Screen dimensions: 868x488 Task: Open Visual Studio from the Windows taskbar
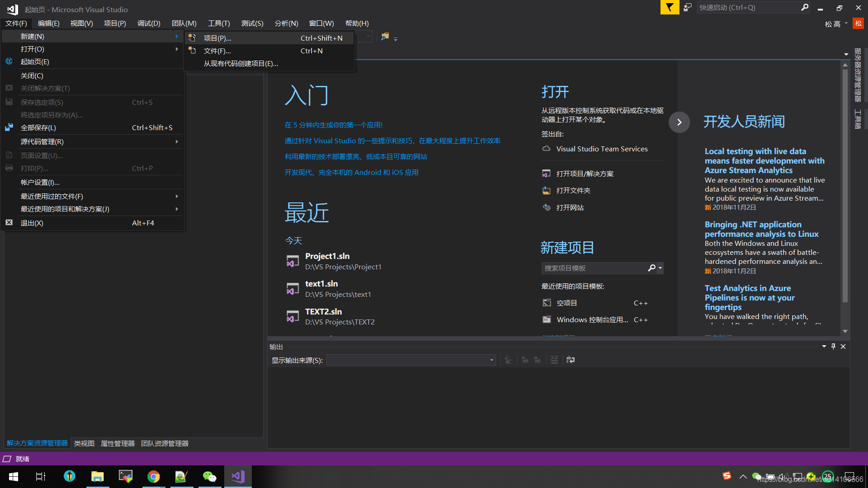point(238,476)
